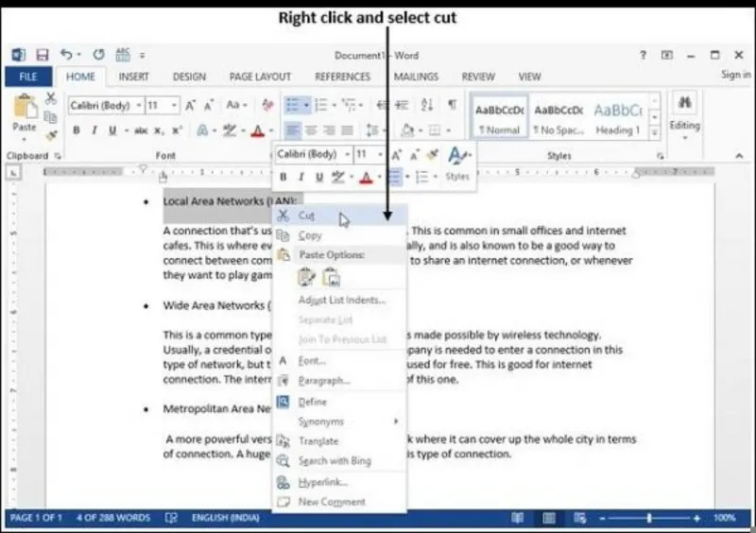Switch to the PAGE LAYOUT tab
The height and width of the screenshot is (533, 756).
pos(260,77)
